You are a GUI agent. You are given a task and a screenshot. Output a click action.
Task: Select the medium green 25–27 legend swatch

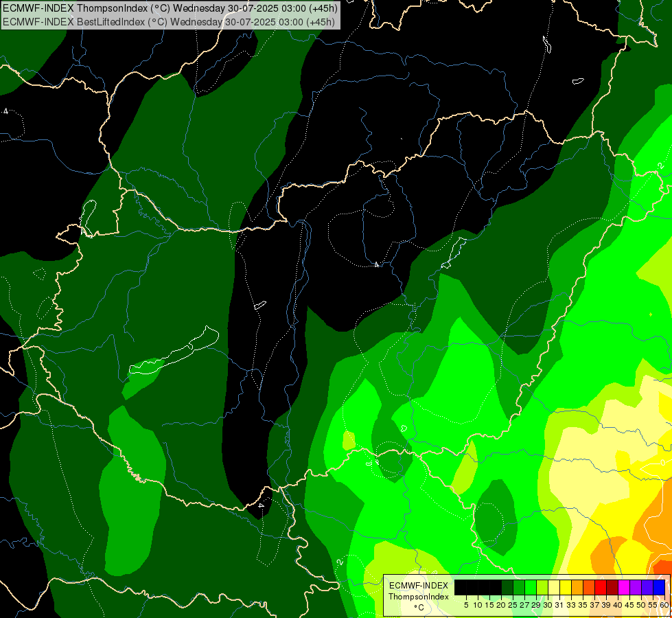click(x=518, y=587)
